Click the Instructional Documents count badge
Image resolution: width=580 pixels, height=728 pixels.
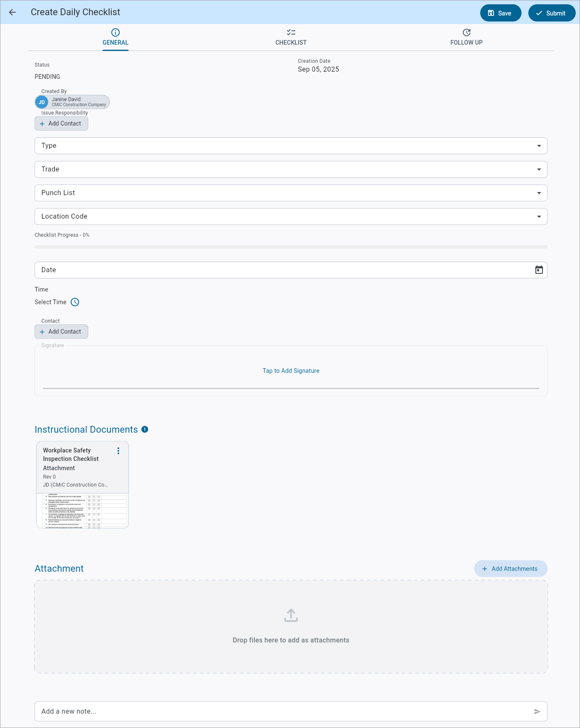tap(145, 429)
